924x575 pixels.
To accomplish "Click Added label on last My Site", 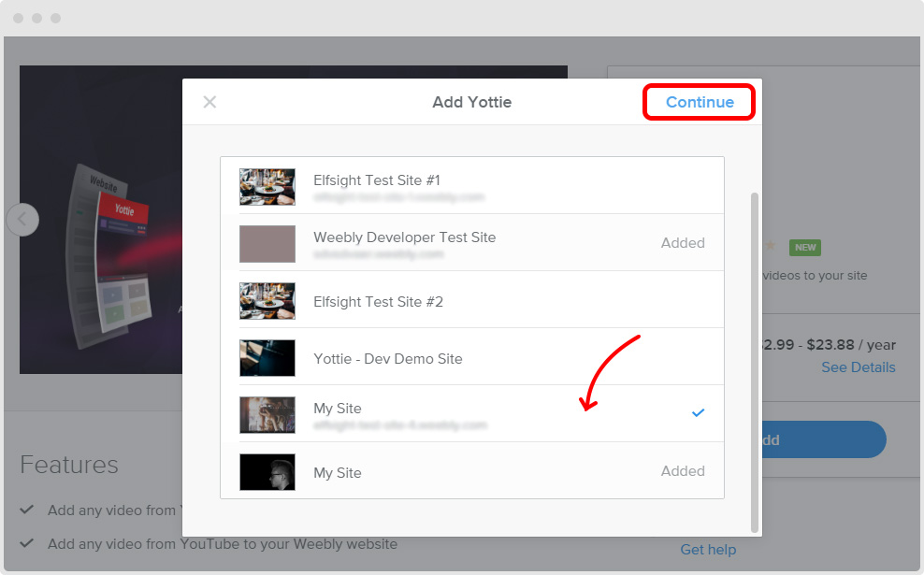I will point(683,470).
